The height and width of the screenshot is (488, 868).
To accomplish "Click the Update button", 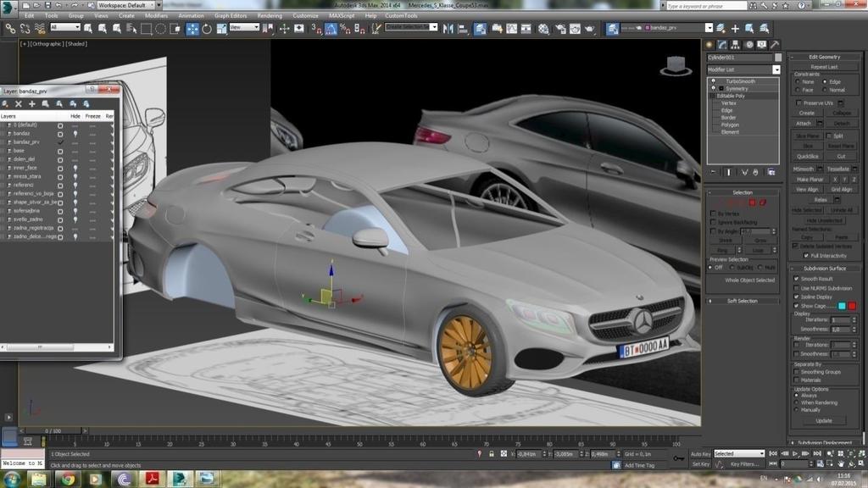I will 824,421.
